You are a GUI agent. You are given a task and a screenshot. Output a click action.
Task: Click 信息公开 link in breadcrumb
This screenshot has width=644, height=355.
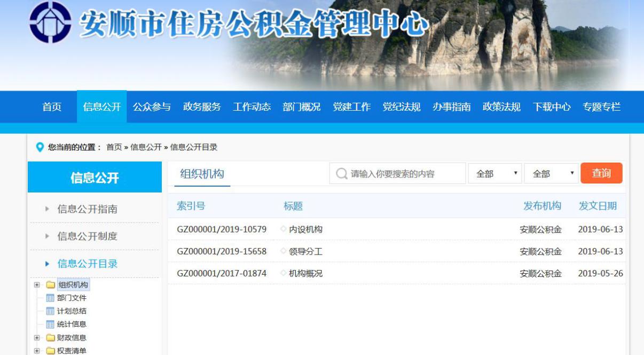(x=146, y=148)
